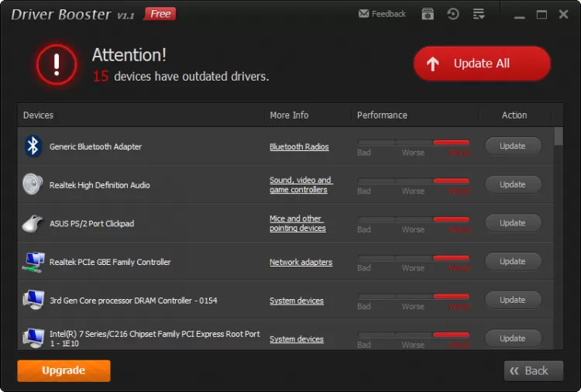Image resolution: width=581 pixels, height=392 pixels.
Task: Click the Bluetooth icon for Generic Bluetooth Adapter
Action: [x=33, y=146]
